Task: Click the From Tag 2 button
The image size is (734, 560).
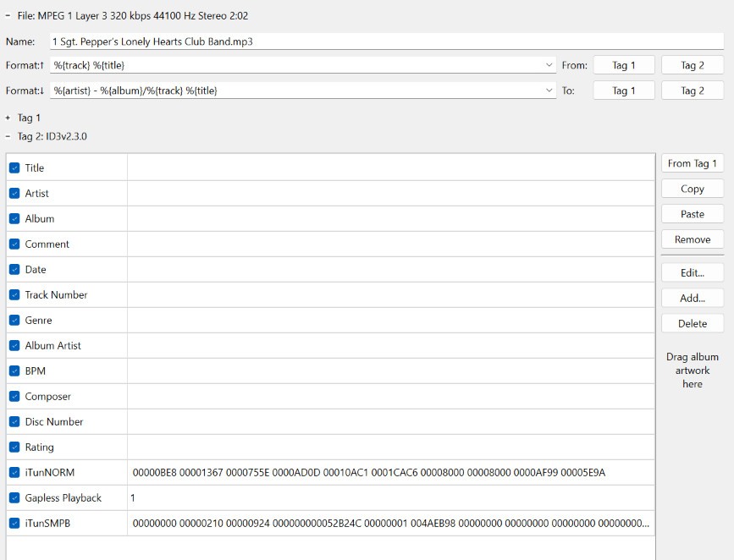Action: [x=692, y=65]
